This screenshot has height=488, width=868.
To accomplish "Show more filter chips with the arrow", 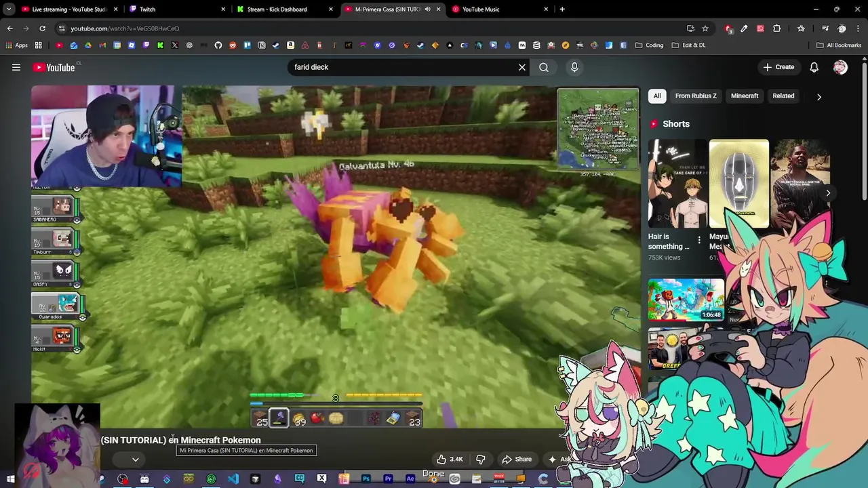I will 818,96.
